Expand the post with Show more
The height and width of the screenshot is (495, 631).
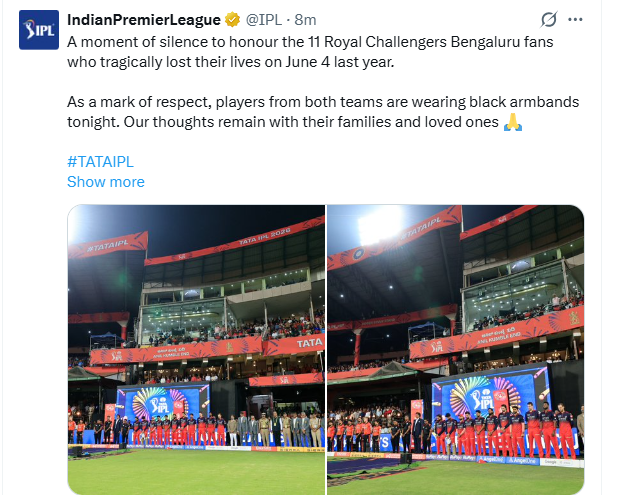[x=106, y=182]
